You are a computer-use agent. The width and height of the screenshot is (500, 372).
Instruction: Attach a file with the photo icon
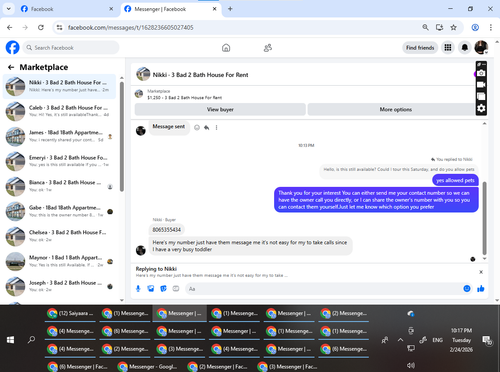151,289
